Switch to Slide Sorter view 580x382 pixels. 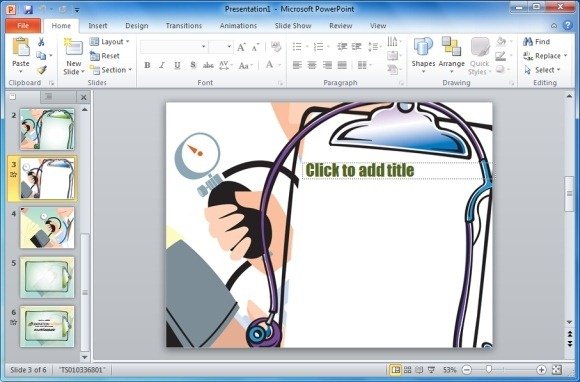(407, 369)
